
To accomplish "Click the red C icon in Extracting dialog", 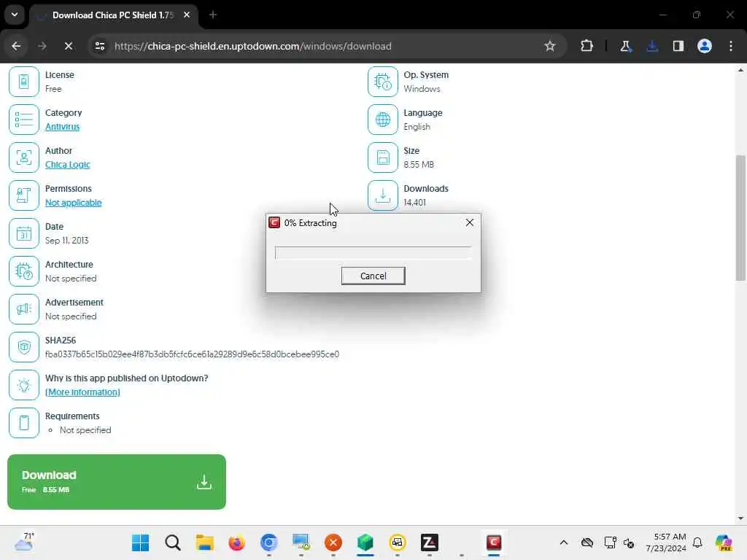I will click(274, 222).
